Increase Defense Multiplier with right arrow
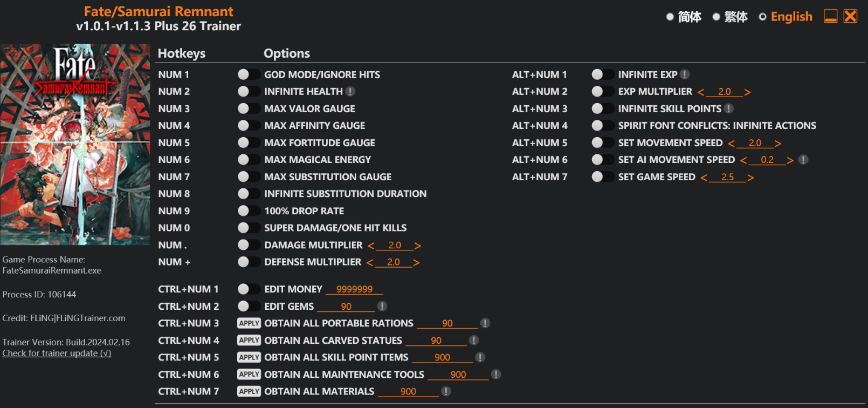 416,263
